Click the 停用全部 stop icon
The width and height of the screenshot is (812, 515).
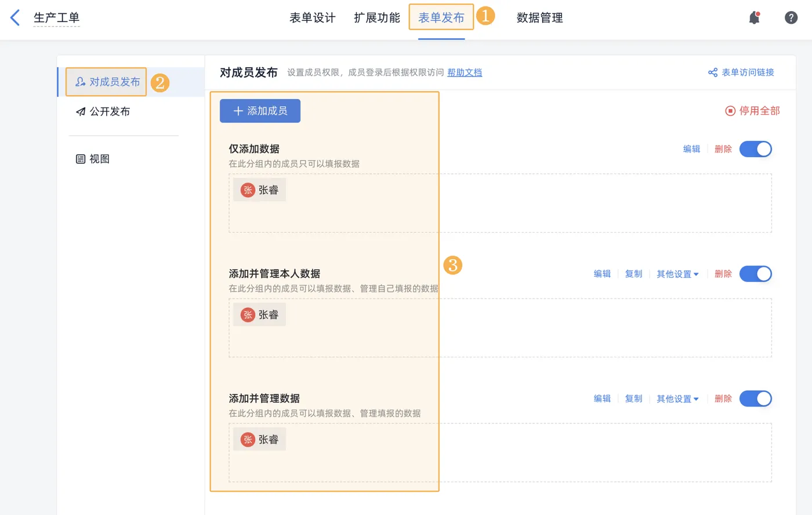(730, 111)
